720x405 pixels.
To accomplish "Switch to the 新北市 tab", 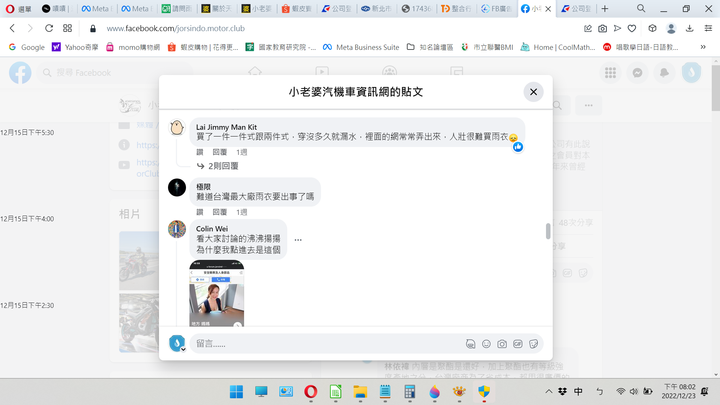I will coord(376,9).
